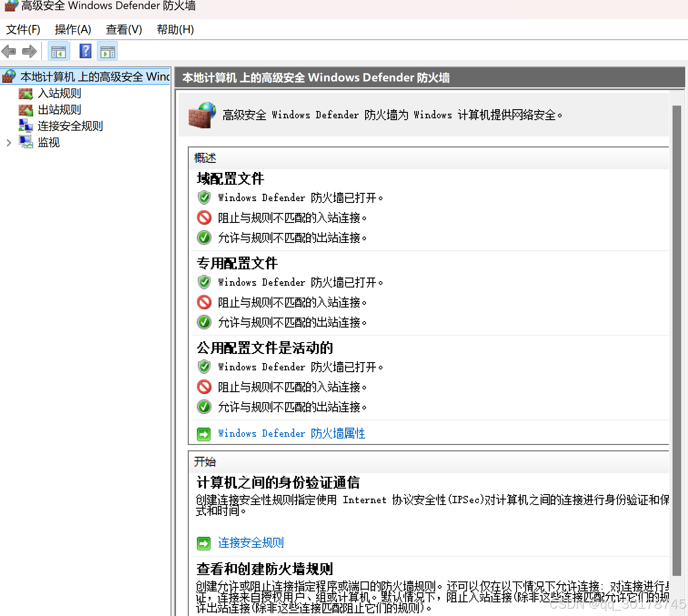Open Windows Defender 防火墙属性 link
Image resolution: width=688 pixels, height=616 pixels.
tap(291, 433)
